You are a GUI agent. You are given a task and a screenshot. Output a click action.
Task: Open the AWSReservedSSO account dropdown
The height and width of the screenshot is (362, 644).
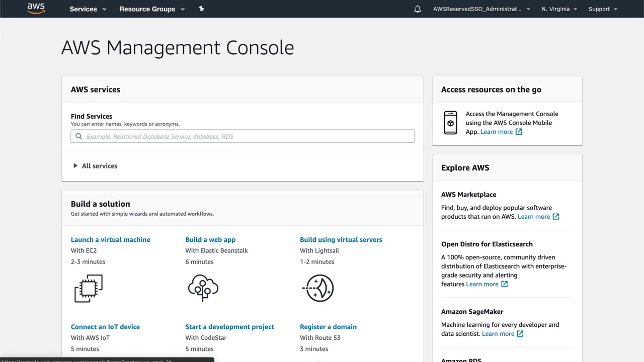[481, 9]
